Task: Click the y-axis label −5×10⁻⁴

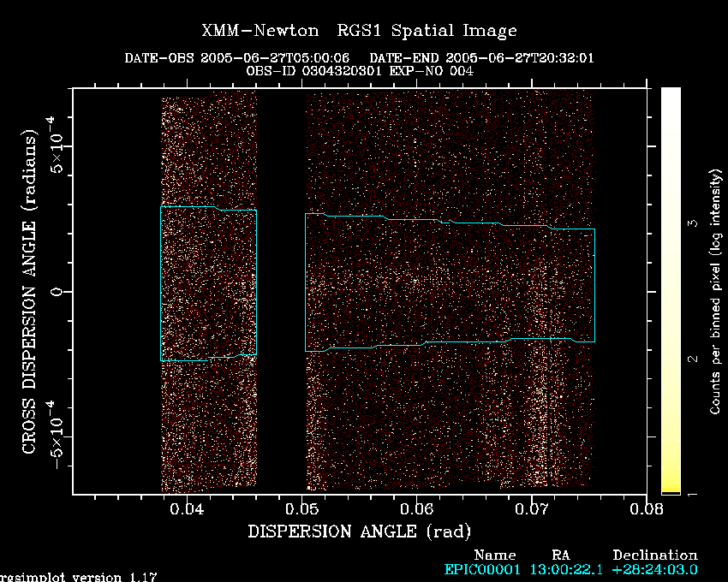Action: click(55, 435)
